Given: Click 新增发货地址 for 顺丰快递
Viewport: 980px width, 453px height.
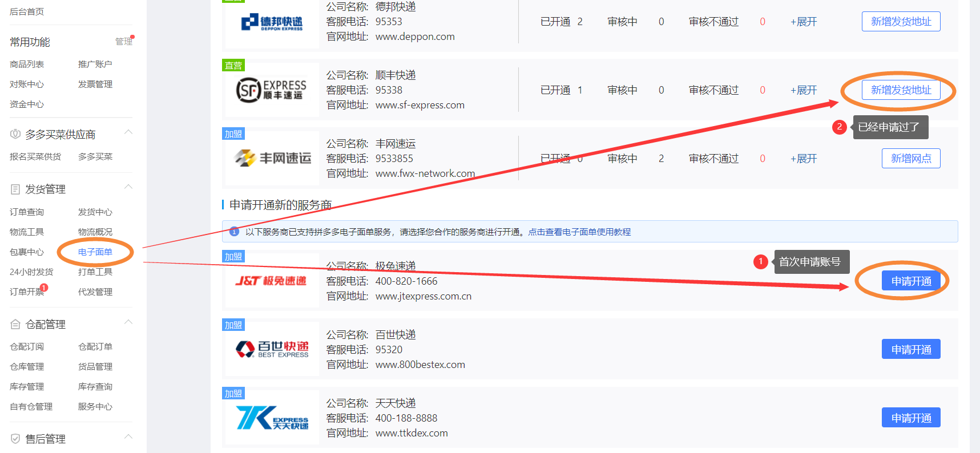Looking at the screenshot, I should [x=901, y=90].
